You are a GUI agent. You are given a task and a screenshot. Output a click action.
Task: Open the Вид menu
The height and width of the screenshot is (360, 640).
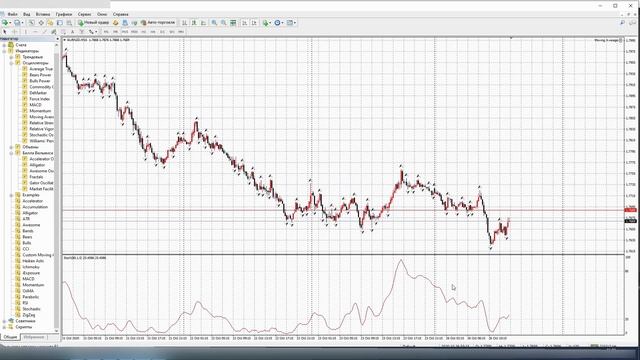point(27,14)
